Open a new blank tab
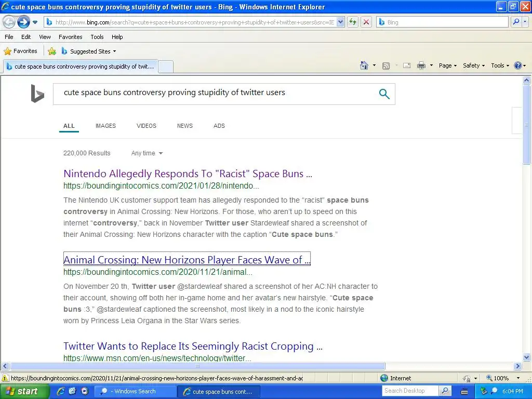Screen dimensions: 532x399 166,66
